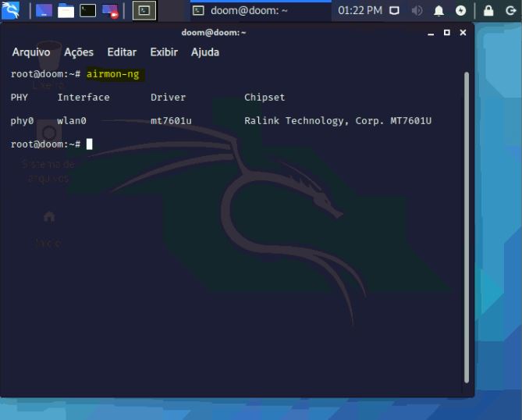Expand the Editar menu

(x=122, y=52)
